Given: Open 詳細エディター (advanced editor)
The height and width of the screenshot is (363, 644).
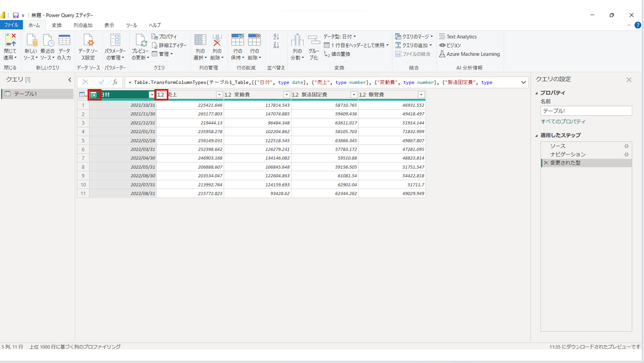Looking at the screenshot, I should click(x=169, y=46).
